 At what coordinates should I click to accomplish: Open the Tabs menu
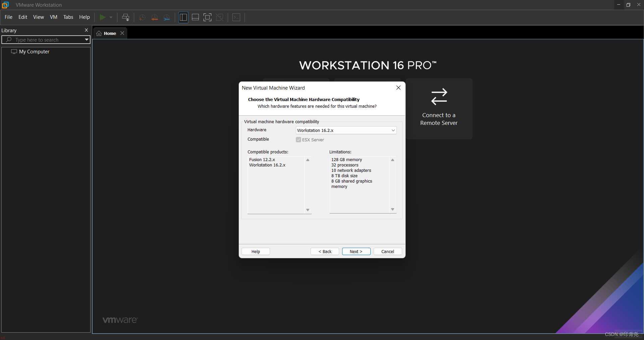(68, 17)
